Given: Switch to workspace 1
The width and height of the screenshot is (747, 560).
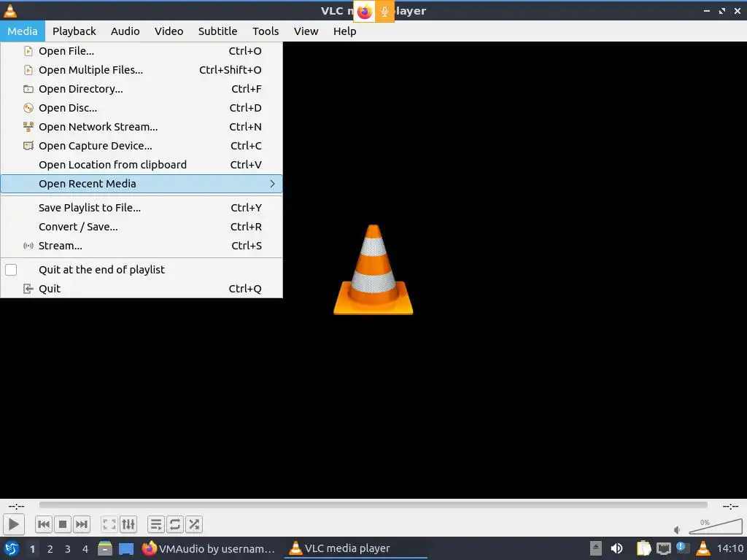Looking at the screenshot, I should coord(32,549).
